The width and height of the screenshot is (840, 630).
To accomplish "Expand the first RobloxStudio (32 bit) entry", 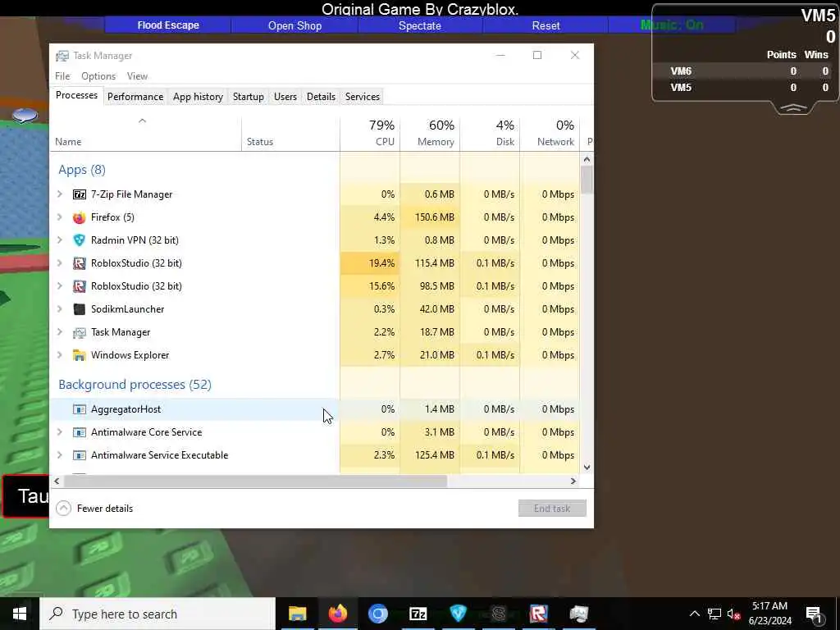I will [x=60, y=263].
